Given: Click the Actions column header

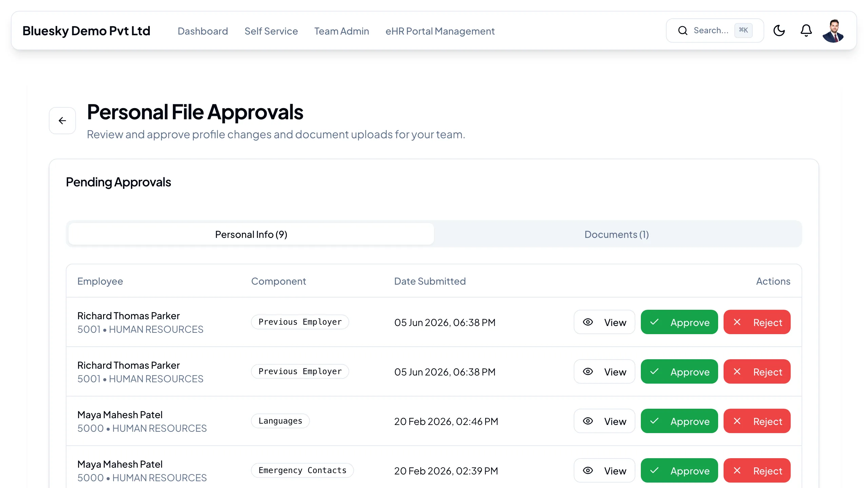Looking at the screenshot, I should pyautogui.click(x=773, y=281).
